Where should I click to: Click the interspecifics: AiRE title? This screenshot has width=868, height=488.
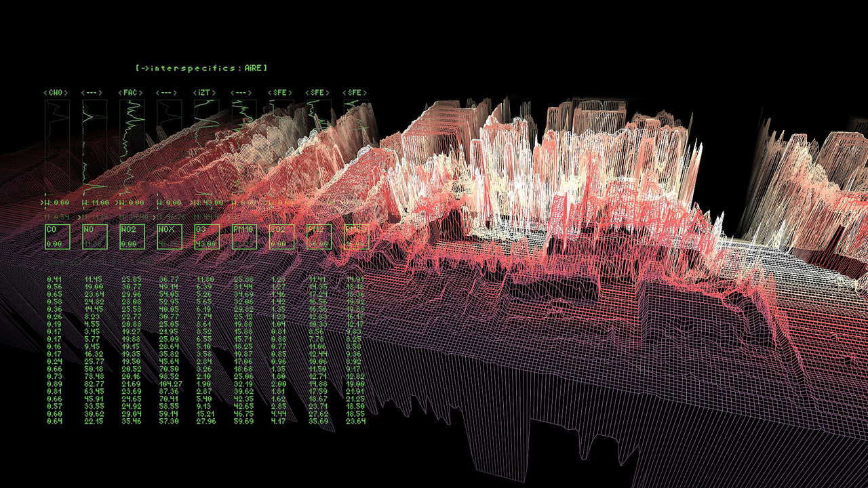(x=201, y=68)
